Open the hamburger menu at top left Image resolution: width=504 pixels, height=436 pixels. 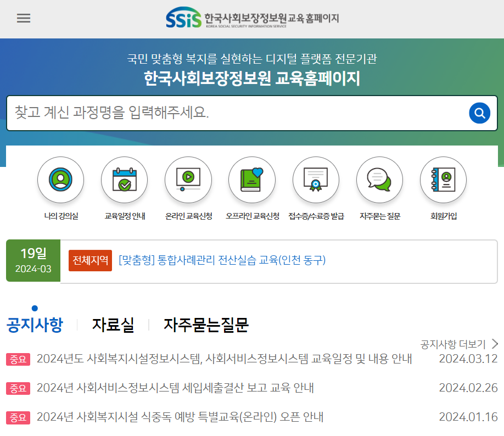click(x=24, y=18)
